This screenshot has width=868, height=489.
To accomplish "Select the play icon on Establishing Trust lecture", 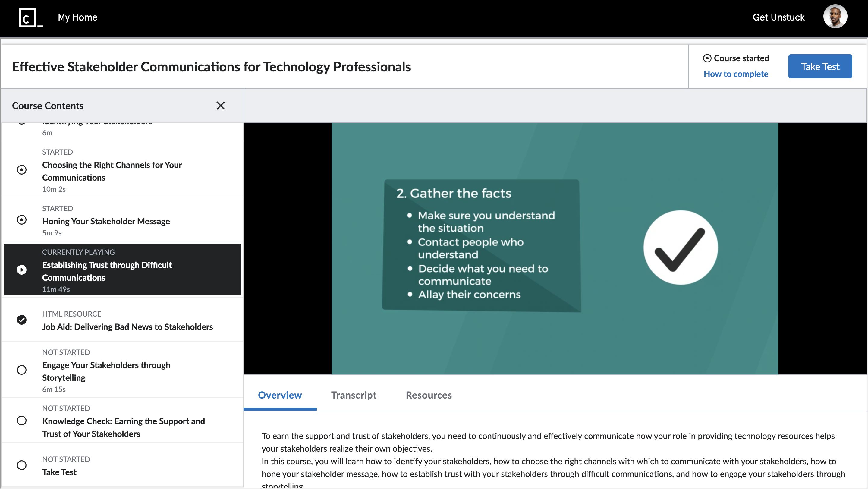I will (22, 269).
